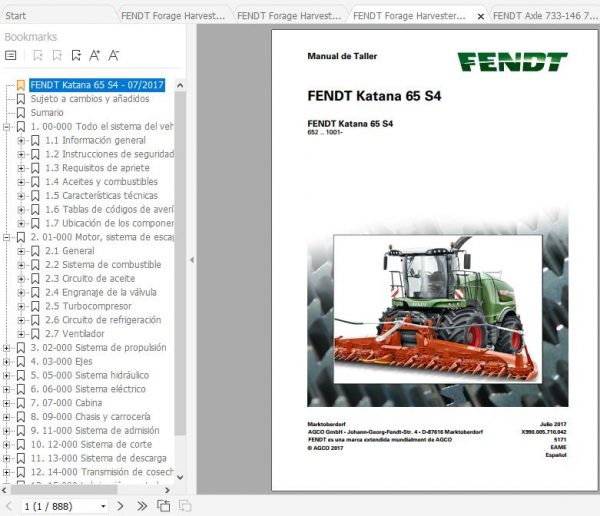The height and width of the screenshot is (516, 600).
Task: Open bookmark 2.1 General
Action: pos(70,251)
